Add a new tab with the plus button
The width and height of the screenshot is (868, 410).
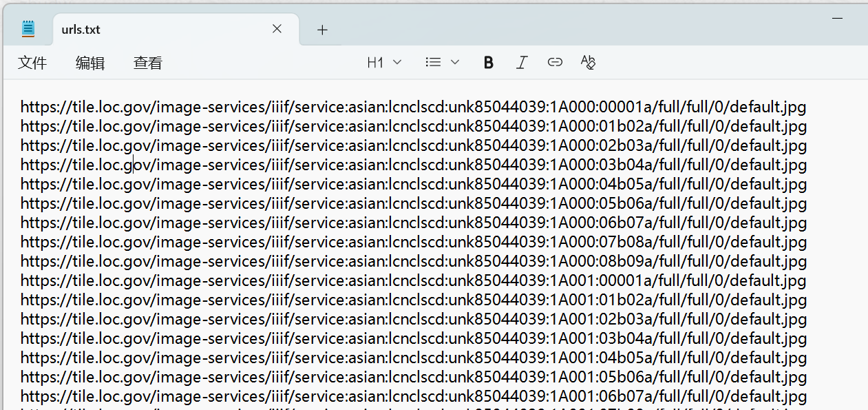click(322, 30)
